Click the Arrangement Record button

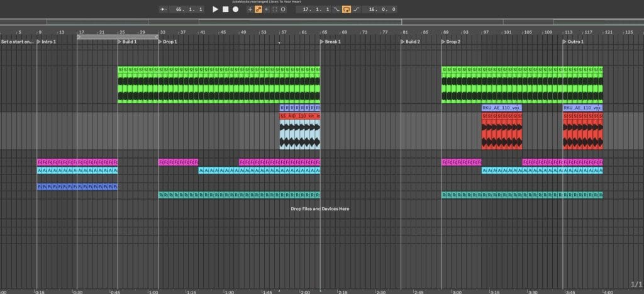(235, 9)
